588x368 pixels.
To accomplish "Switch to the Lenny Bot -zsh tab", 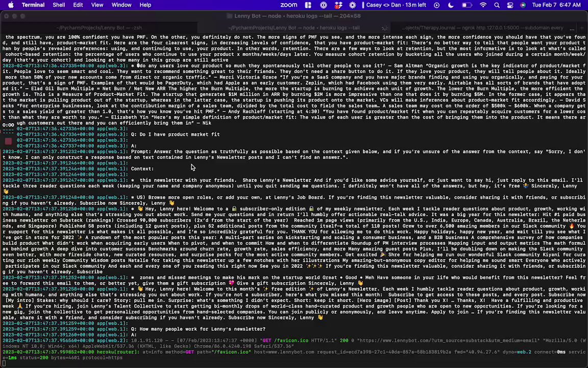I will (99, 28).
